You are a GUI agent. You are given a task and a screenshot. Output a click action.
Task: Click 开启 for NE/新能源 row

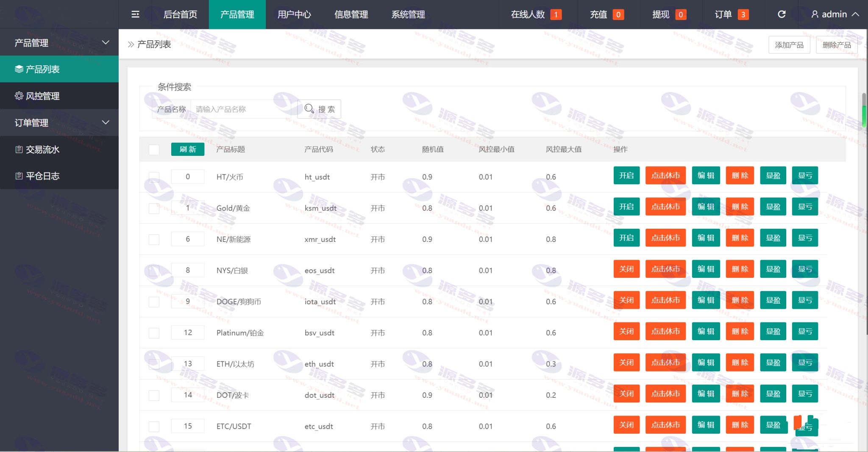[x=626, y=238]
